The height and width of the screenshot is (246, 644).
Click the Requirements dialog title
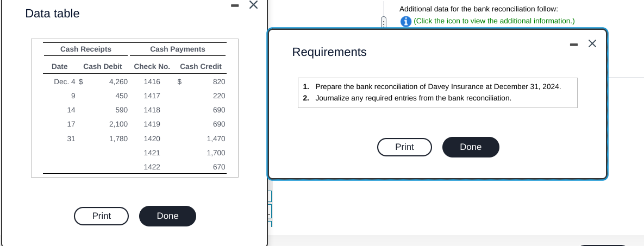329,52
